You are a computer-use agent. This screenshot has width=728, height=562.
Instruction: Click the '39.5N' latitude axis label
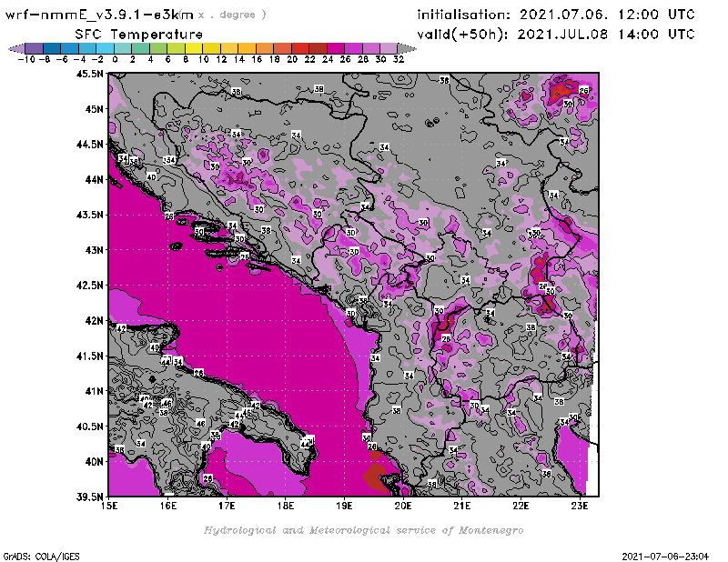click(x=90, y=497)
